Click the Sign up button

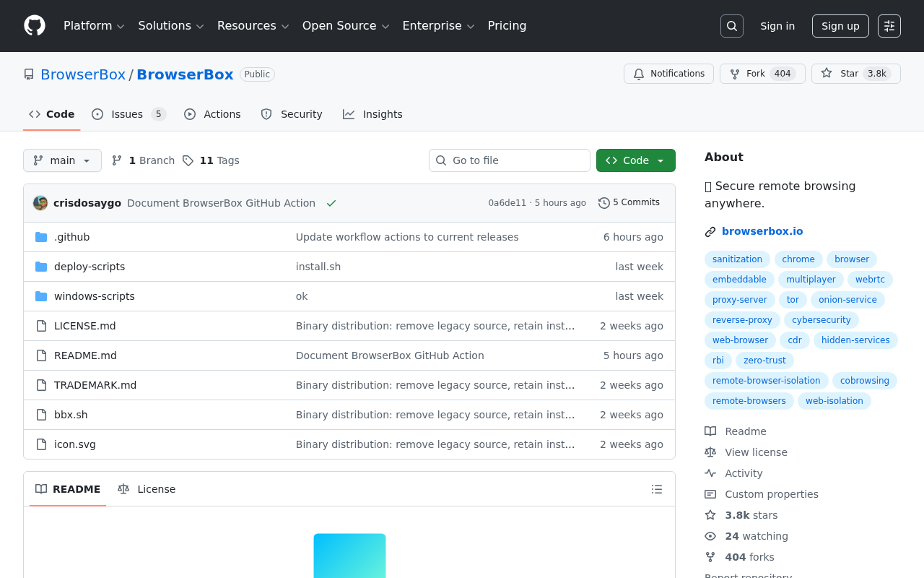coord(840,26)
